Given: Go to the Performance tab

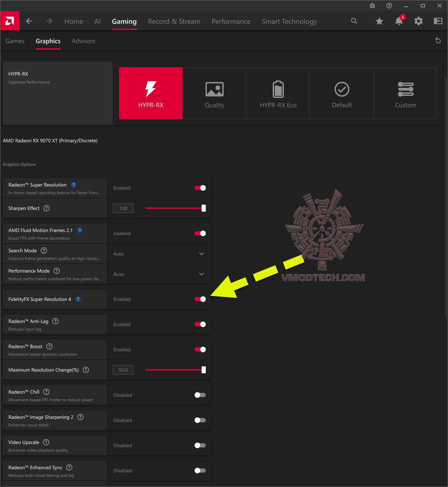Looking at the screenshot, I should [231, 21].
